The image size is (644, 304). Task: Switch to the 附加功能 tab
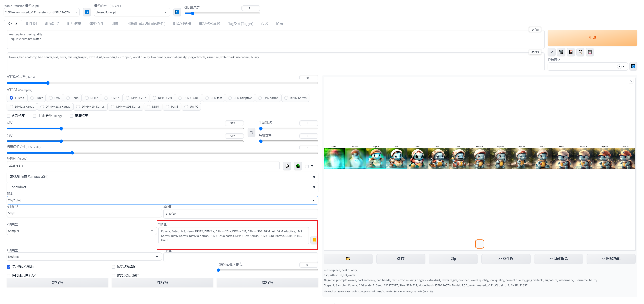(x=52, y=24)
